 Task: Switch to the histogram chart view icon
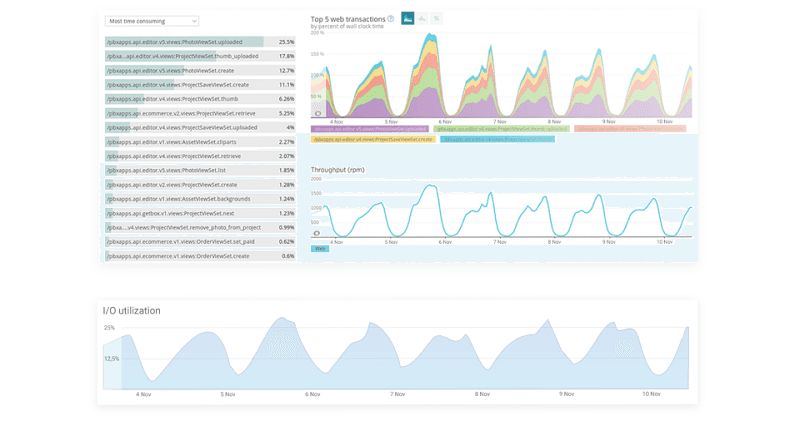click(x=422, y=19)
